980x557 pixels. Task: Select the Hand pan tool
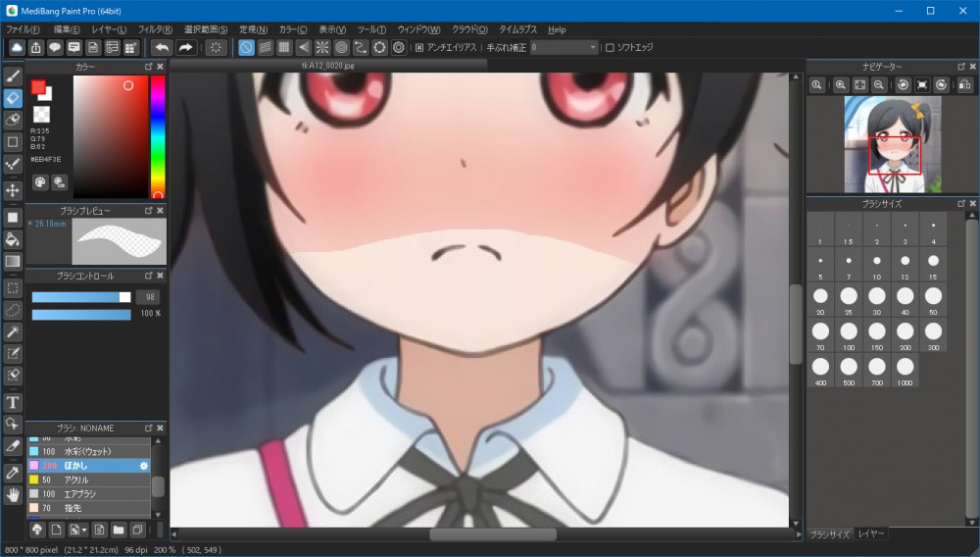click(x=13, y=495)
